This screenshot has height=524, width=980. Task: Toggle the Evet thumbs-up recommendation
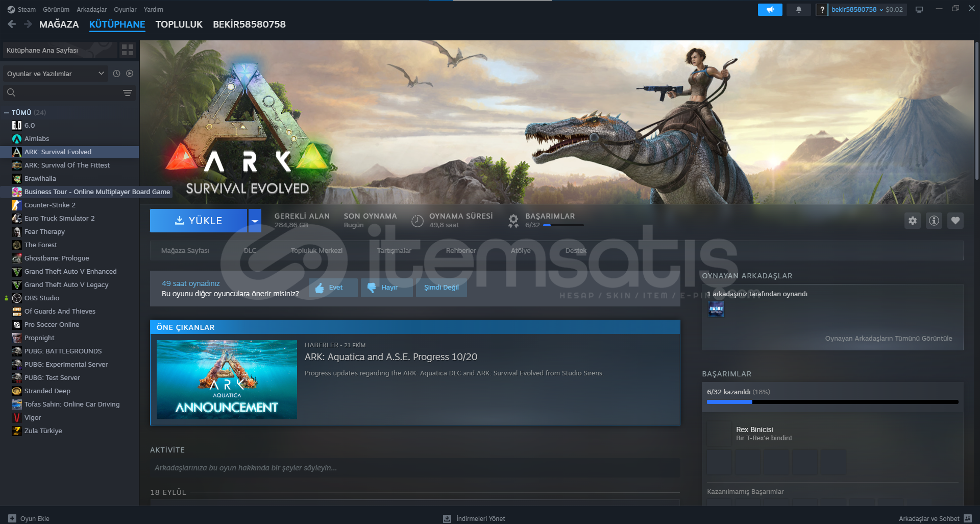(x=333, y=287)
